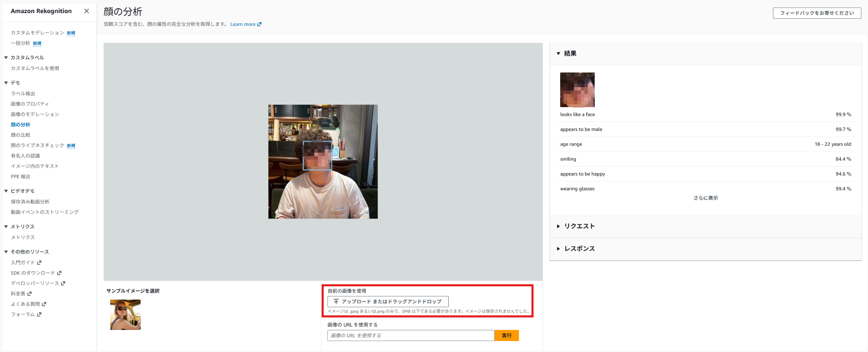868x352 pixels.
Task: Open the メトリクス page link
Action: pos(23,237)
